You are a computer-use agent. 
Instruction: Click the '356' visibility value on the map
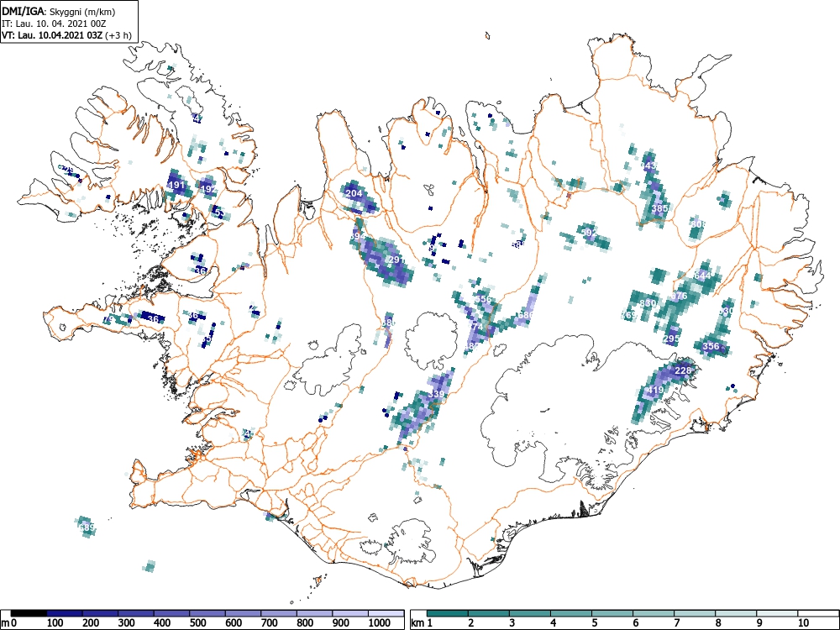[x=711, y=346]
